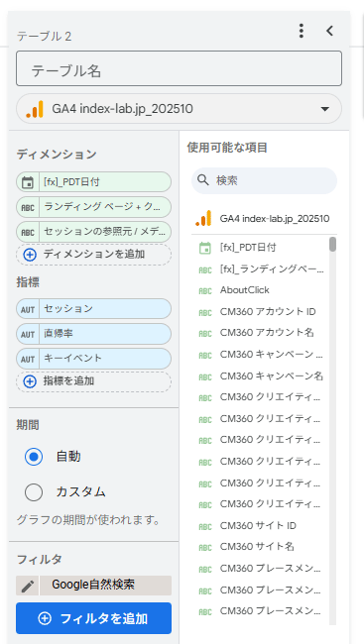364x644 pixels.
Task: Edit Google自然検索 filter with pencil icon
Action: 28,586
